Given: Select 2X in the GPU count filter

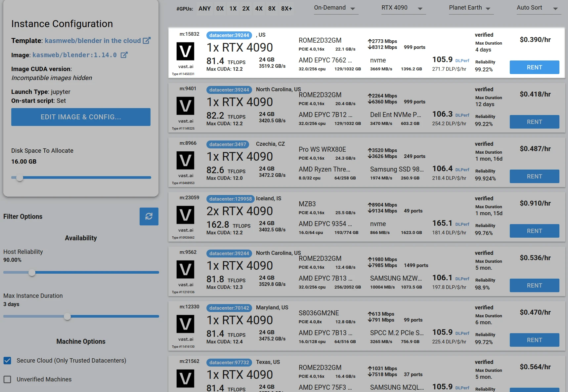Looking at the screenshot, I should click(246, 9).
